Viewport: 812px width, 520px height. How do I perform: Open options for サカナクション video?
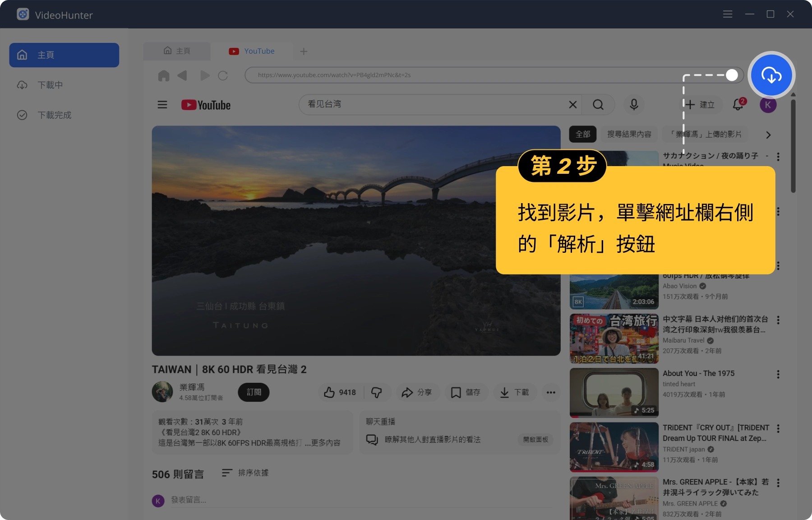(778, 157)
